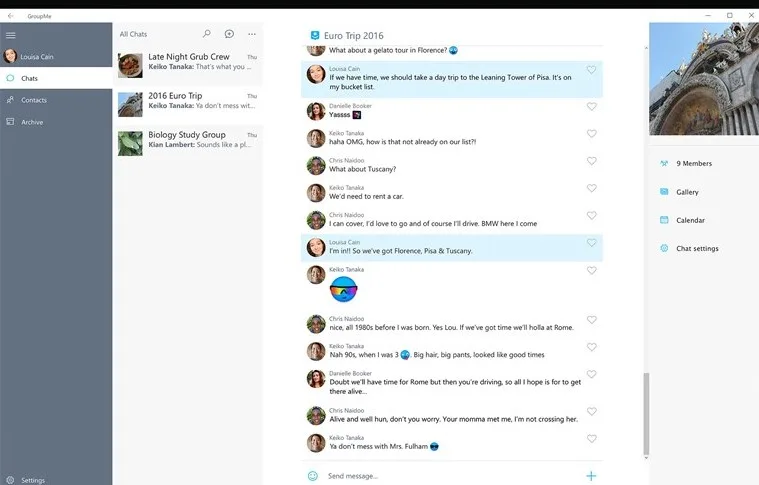Like the haha OMG message

point(592,133)
